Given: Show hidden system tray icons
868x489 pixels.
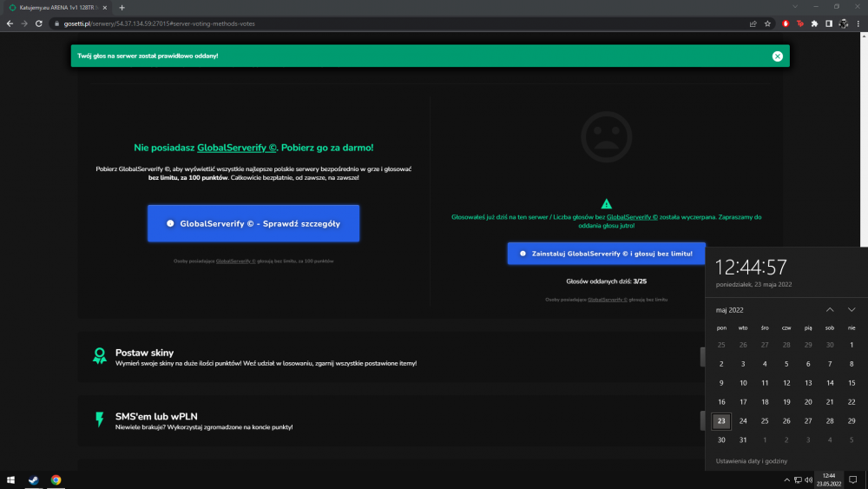Looking at the screenshot, I should pos(786,479).
